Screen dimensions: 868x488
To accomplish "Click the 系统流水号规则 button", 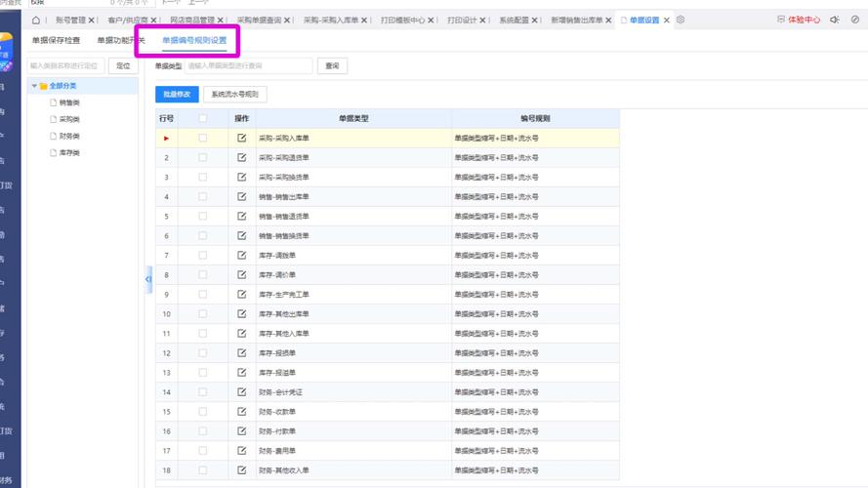I will point(234,94).
